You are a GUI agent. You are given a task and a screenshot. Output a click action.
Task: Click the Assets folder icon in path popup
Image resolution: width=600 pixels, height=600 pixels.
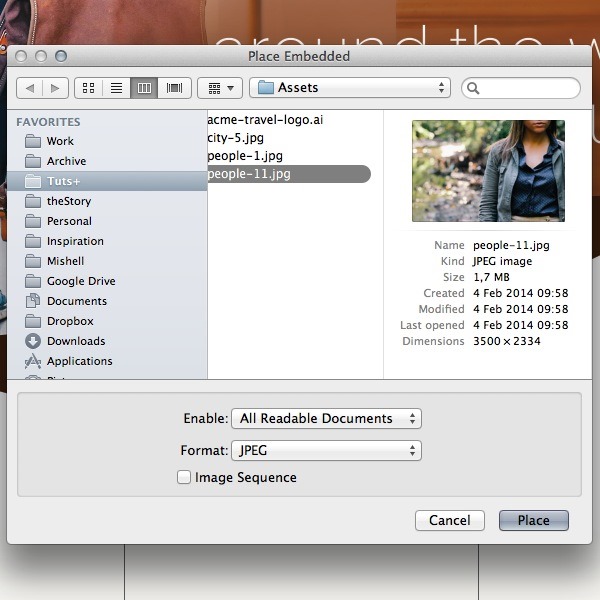(266, 88)
